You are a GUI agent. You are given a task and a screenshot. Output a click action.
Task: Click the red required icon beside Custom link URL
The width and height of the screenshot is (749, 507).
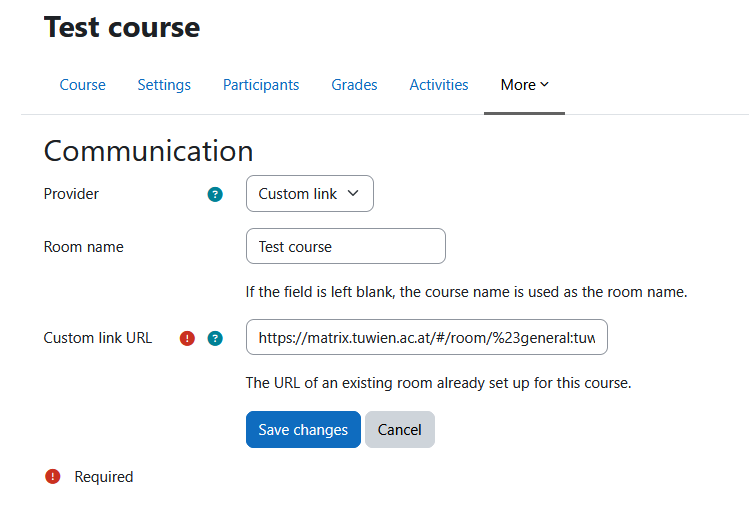pos(187,338)
